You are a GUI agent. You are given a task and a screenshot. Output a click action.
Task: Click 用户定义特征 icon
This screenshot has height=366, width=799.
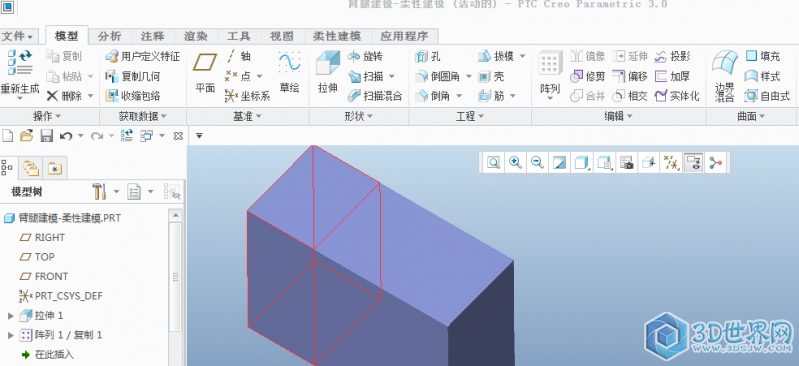click(x=112, y=56)
